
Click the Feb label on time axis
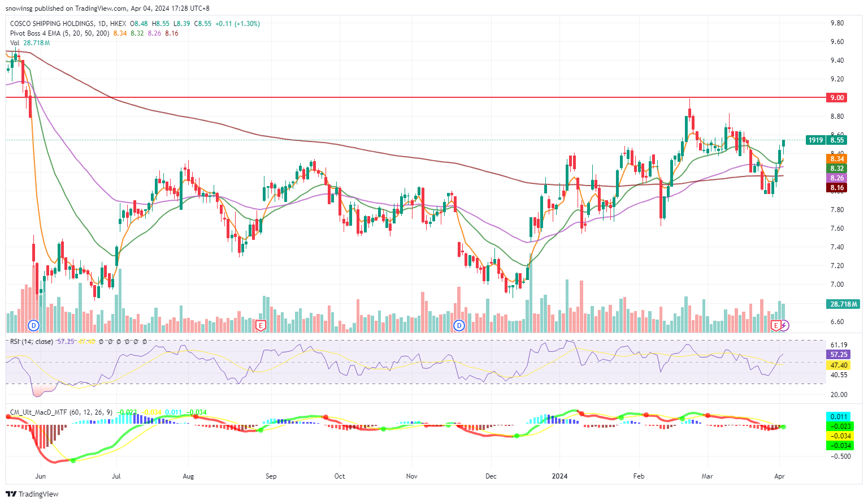pyautogui.click(x=639, y=476)
